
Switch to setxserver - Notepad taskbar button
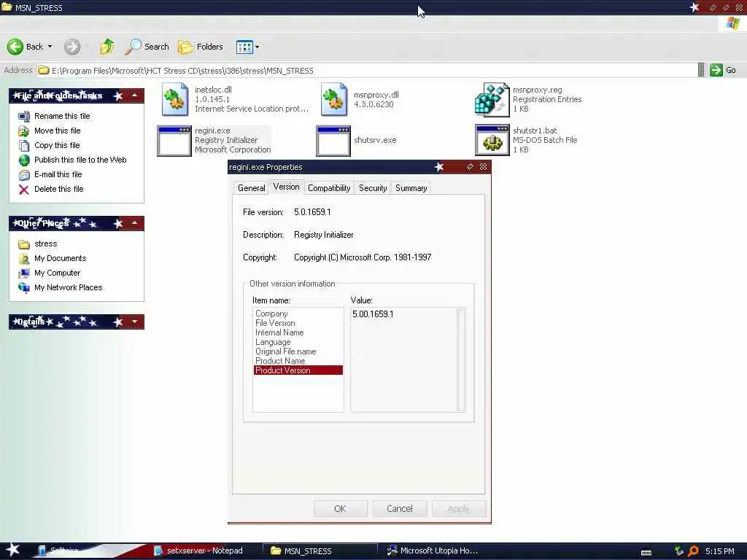point(198,551)
